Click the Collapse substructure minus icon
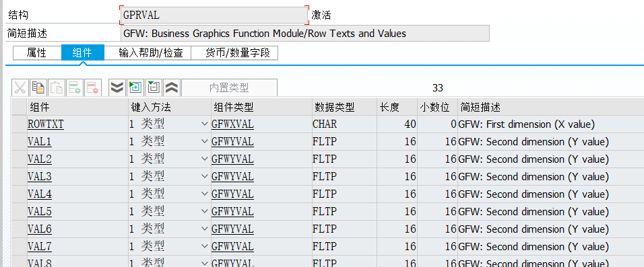 (154, 87)
